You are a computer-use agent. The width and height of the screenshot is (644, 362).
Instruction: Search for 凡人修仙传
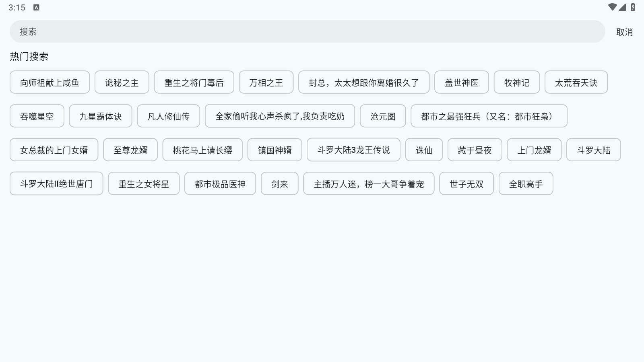[x=168, y=116]
